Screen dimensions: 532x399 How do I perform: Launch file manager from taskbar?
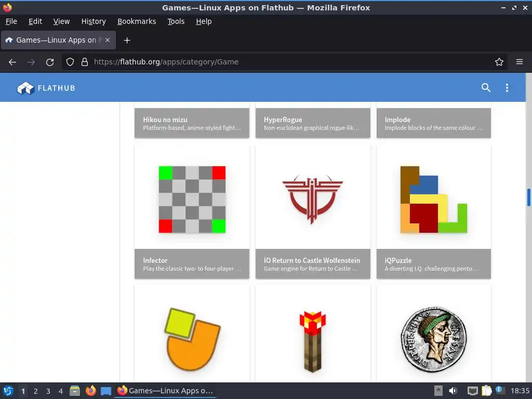pyautogui.click(x=75, y=391)
